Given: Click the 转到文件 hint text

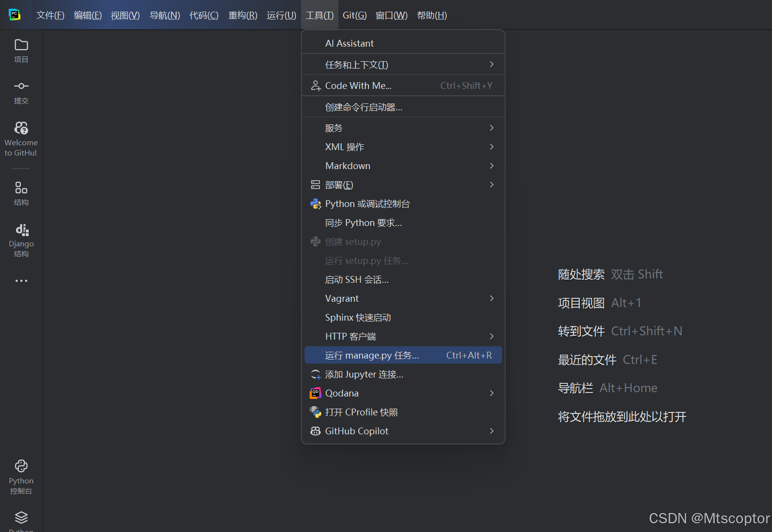Looking at the screenshot, I should coord(581,331).
